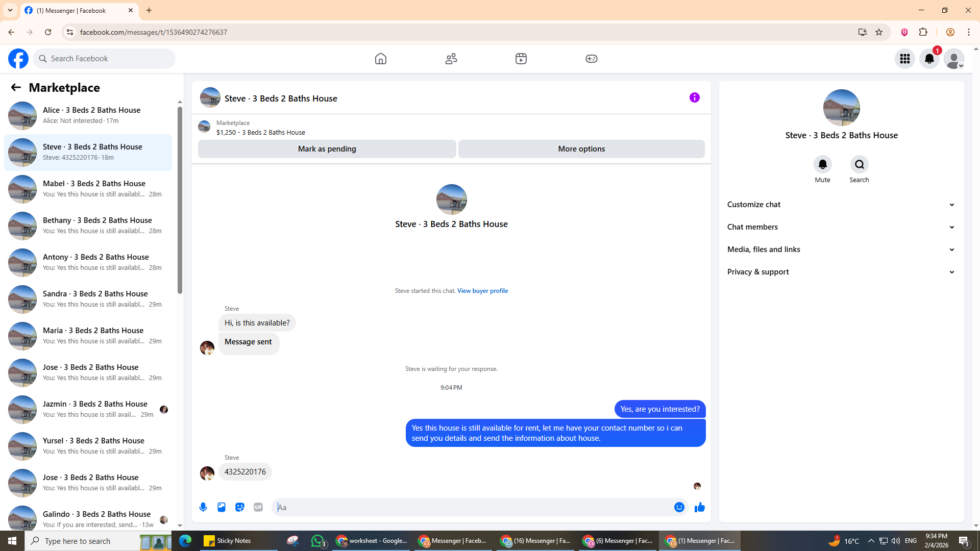Open the Facebook apps grid menu
Screen dimensions: 980x551
pos(904,59)
